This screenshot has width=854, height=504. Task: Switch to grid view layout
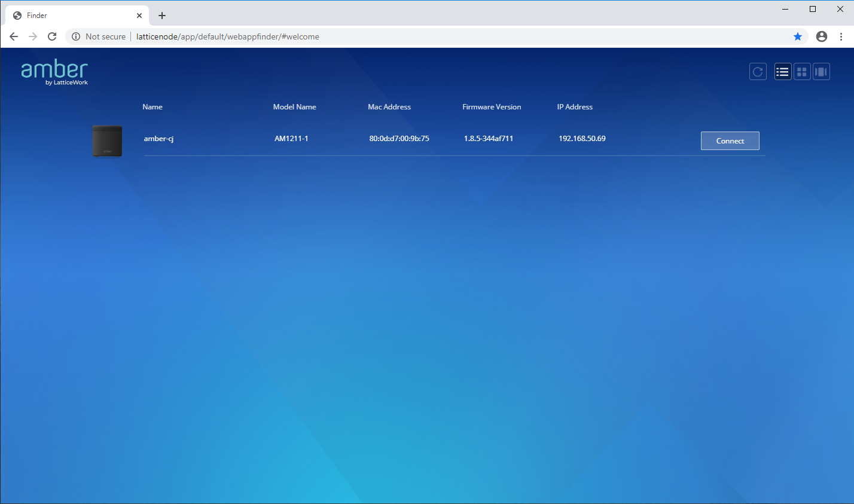[x=802, y=72]
